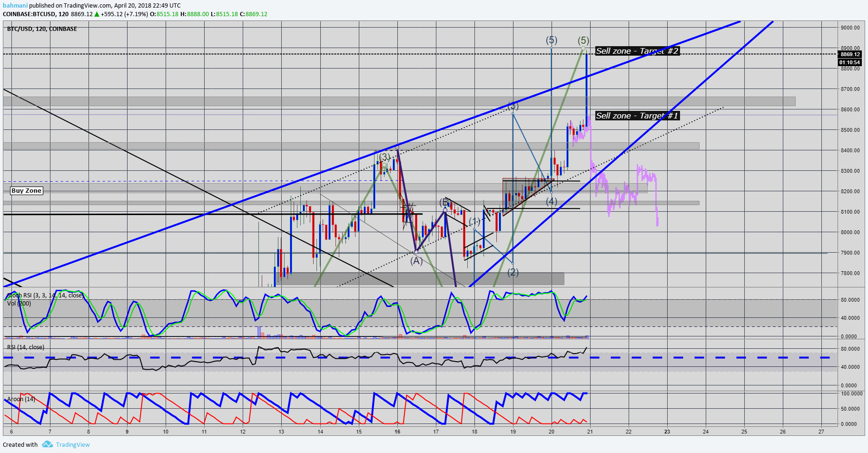868x453 pixels.
Task: Click the 9000.00 price axis label
Action: (850, 28)
